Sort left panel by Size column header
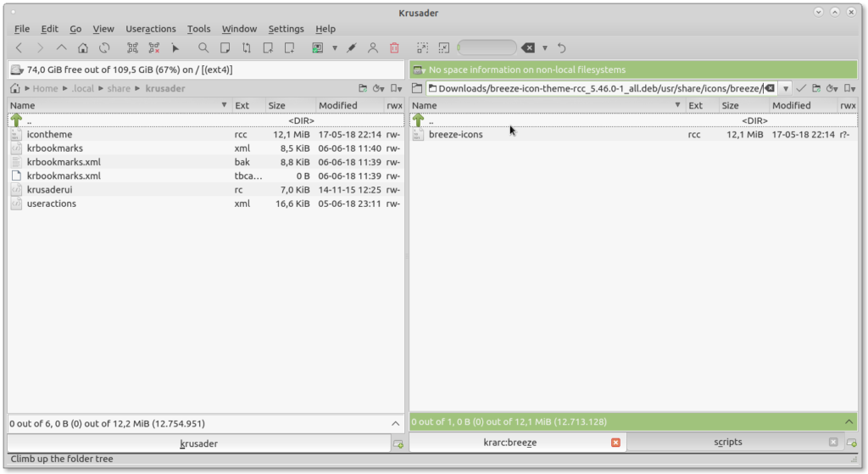The width and height of the screenshot is (868, 474). tap(290, 105)
